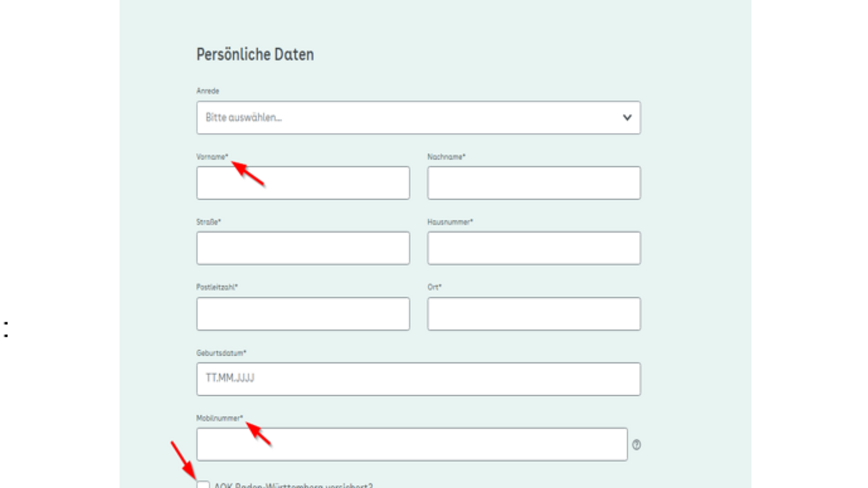
Task: Place cursor in the Ort field
Action: click(x=534, y=314)
